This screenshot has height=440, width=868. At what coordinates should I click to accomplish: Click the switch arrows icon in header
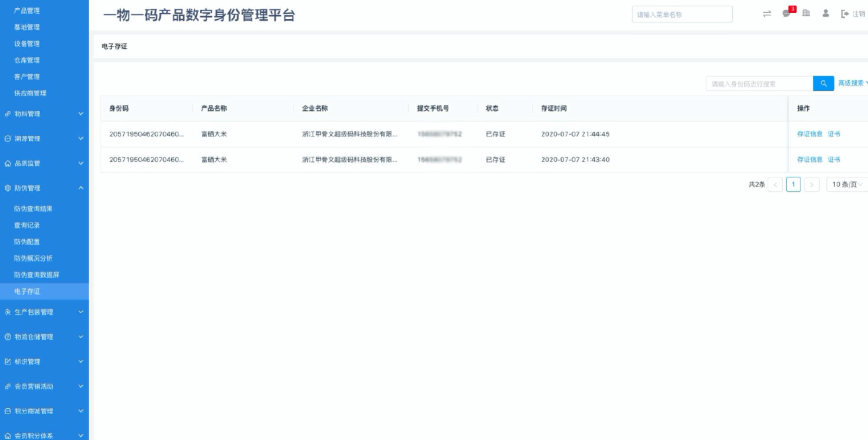[767, 14]
